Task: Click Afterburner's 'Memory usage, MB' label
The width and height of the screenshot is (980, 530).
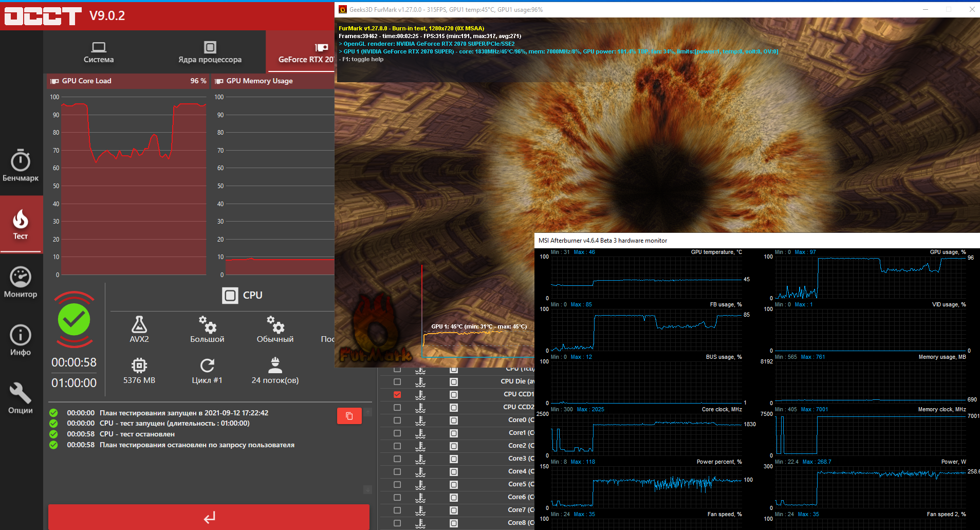Action: [942, 357]
